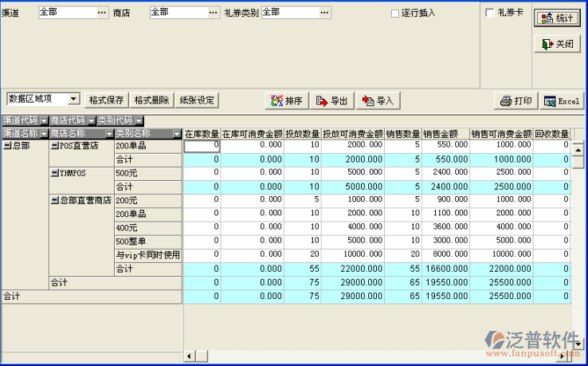Expand the 渠道代码 field dropdown
The width and height of the screenshot is (588, 366).
coord(43,120)
